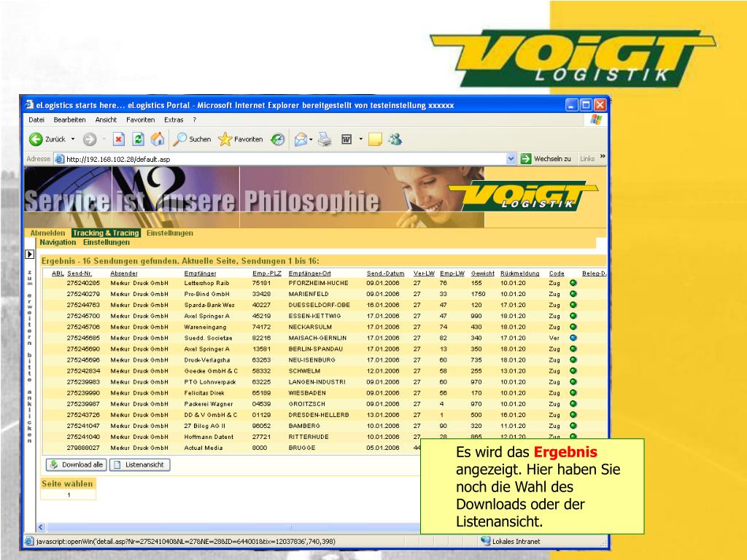Click Lokales Intranet zone in the status bar
This screenshot has height=560, width=747.
coord(511,542)
